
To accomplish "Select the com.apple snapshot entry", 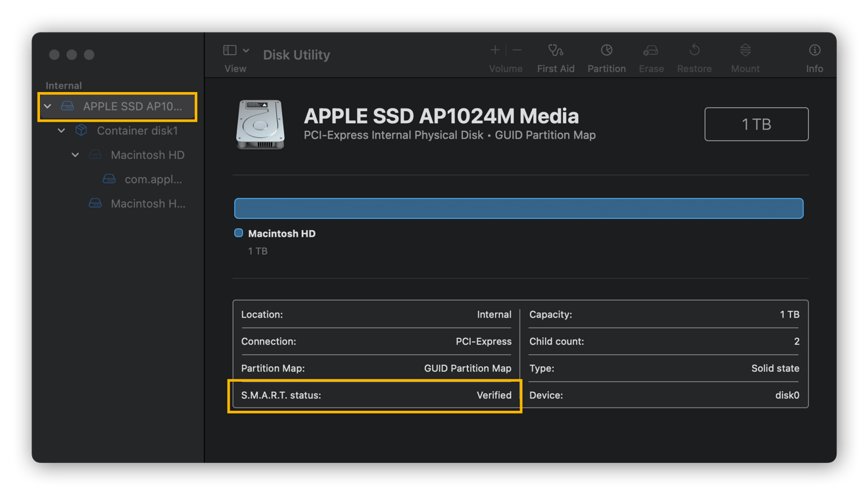I will [153, 179].
